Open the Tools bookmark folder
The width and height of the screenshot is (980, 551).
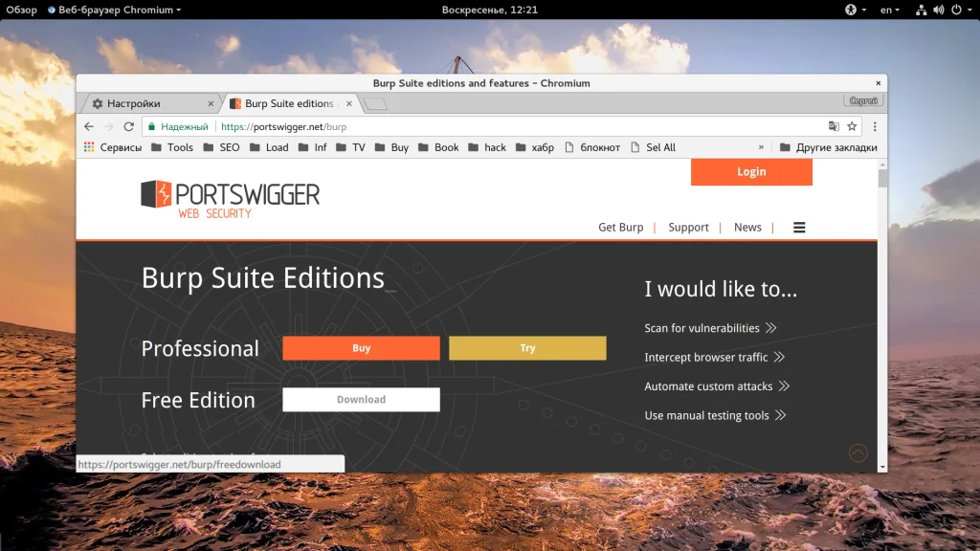pos(172,147)
